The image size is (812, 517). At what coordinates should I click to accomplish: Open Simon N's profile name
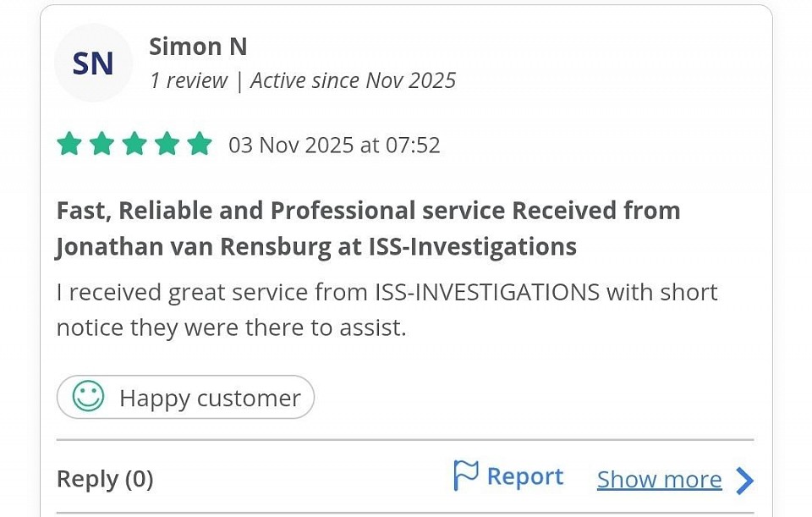coord(198,47)
